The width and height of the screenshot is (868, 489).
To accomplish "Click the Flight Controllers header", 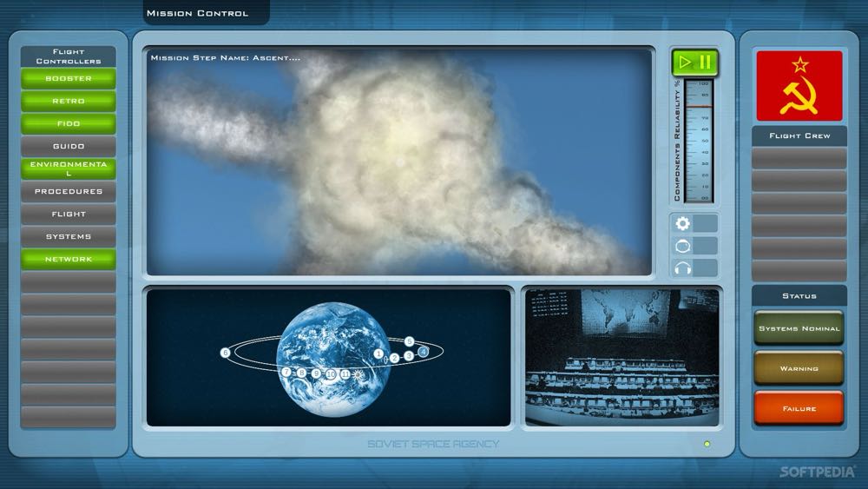I will pos(69,56).
